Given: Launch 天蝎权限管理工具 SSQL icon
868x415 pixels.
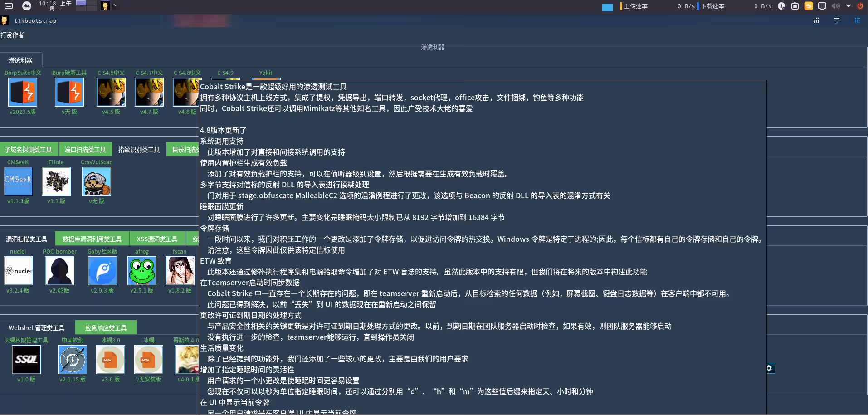Looking at the screenshot, I should [x=26, y=360].
